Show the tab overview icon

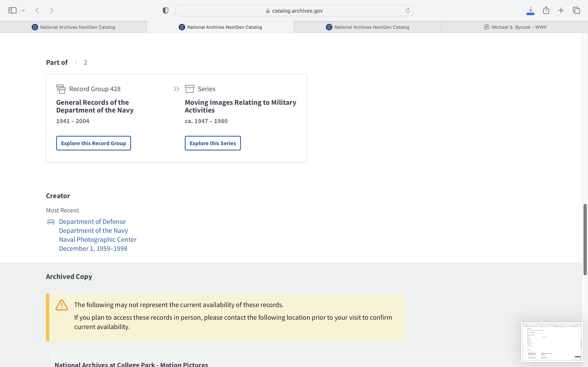coord(576,10)
